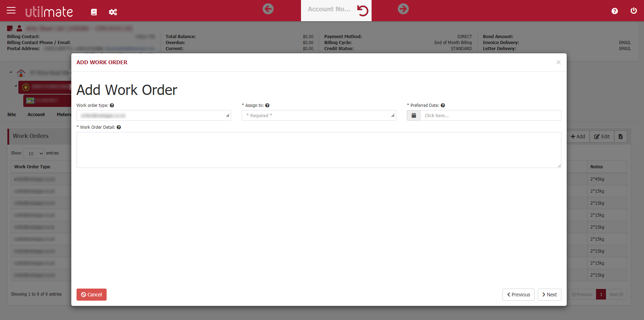The image size is (644, 320).
Task: Open the settings gears icon in the header
Action: pos(113,12)
